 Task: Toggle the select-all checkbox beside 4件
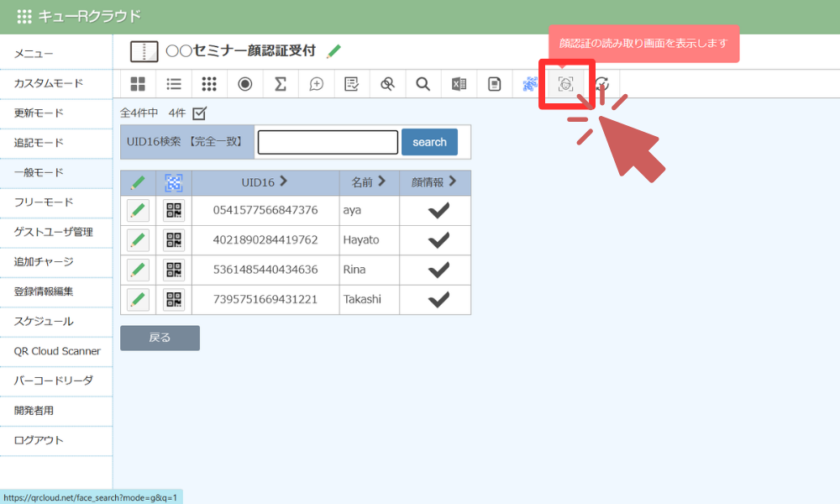click(x=199, y=113)
